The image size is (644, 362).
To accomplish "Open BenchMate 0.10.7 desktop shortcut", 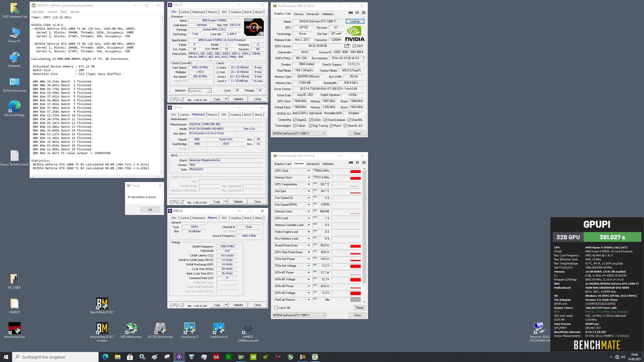I will (102, 306).
